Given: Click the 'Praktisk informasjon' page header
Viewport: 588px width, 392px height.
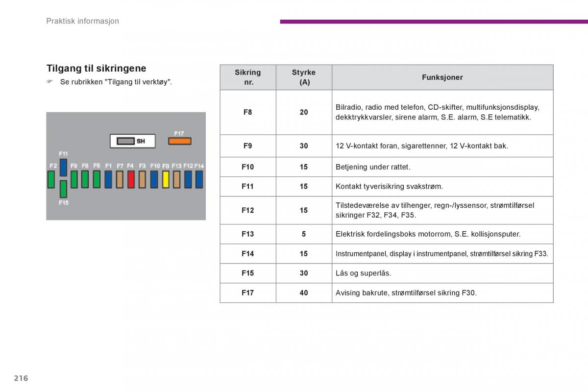Looking at the screenshot, I should pos(83,21).
